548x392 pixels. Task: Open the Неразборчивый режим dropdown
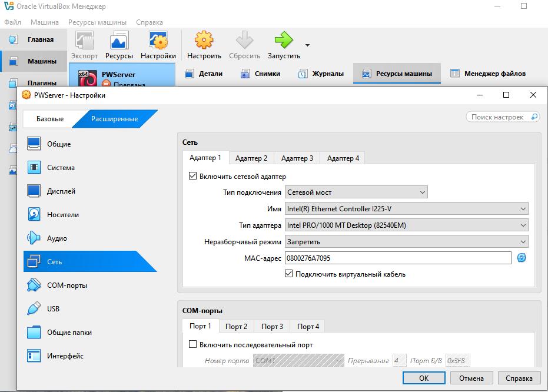[406, 241]
